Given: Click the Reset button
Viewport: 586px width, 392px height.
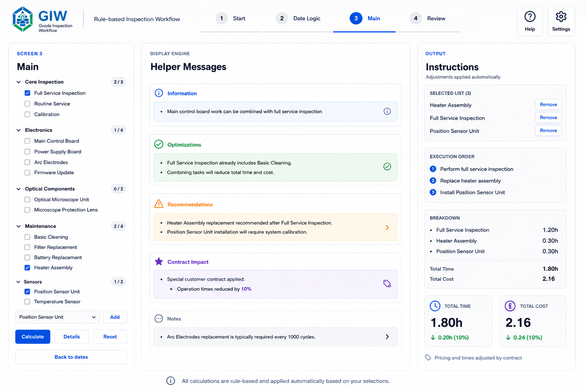Looking at the screenshot, I should [x=110, y=337].
